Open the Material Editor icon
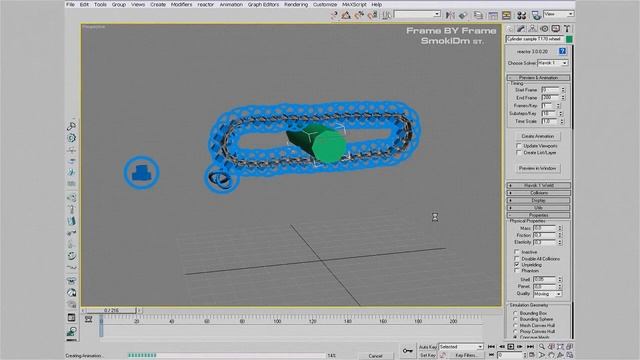Image resolution: width=640 pixels, height=360 pixels. (x=521, y=15)
